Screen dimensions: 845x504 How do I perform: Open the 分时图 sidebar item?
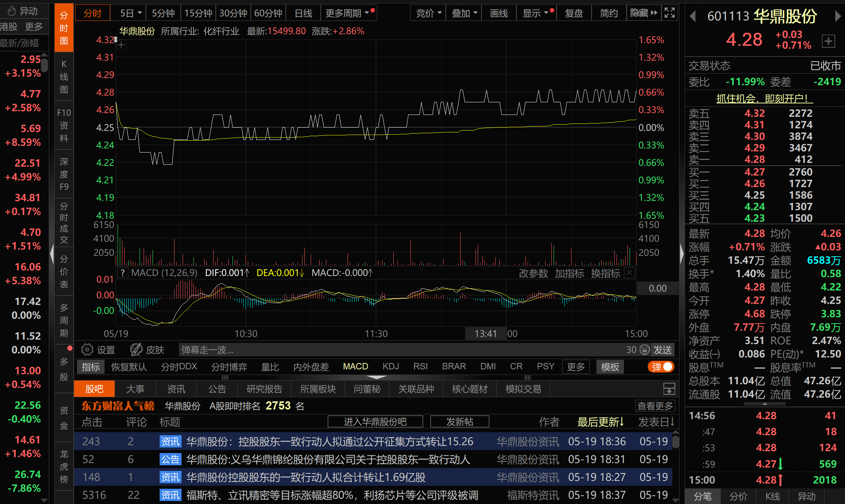point(64,28)
